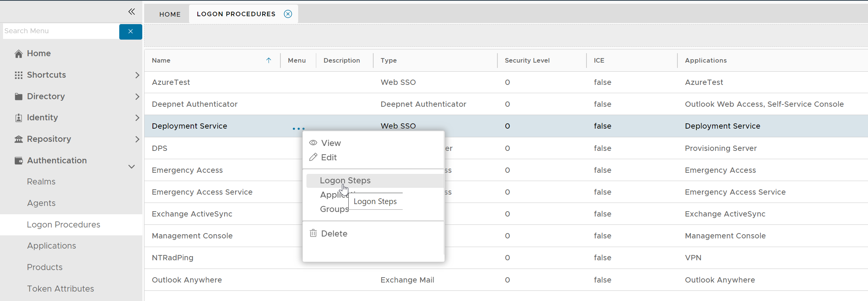
Task: Click the Shortcuts grid icon
Action: [18, 75]
